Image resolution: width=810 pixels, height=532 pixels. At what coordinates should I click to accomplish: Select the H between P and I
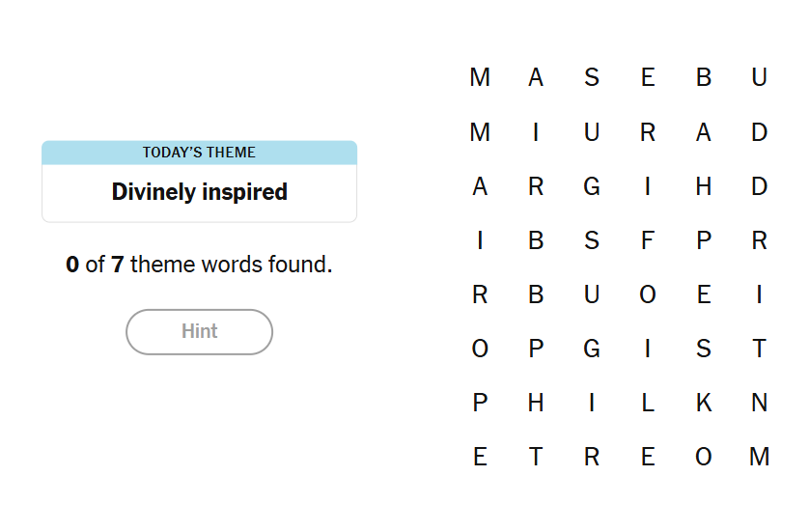coord(536,404)
